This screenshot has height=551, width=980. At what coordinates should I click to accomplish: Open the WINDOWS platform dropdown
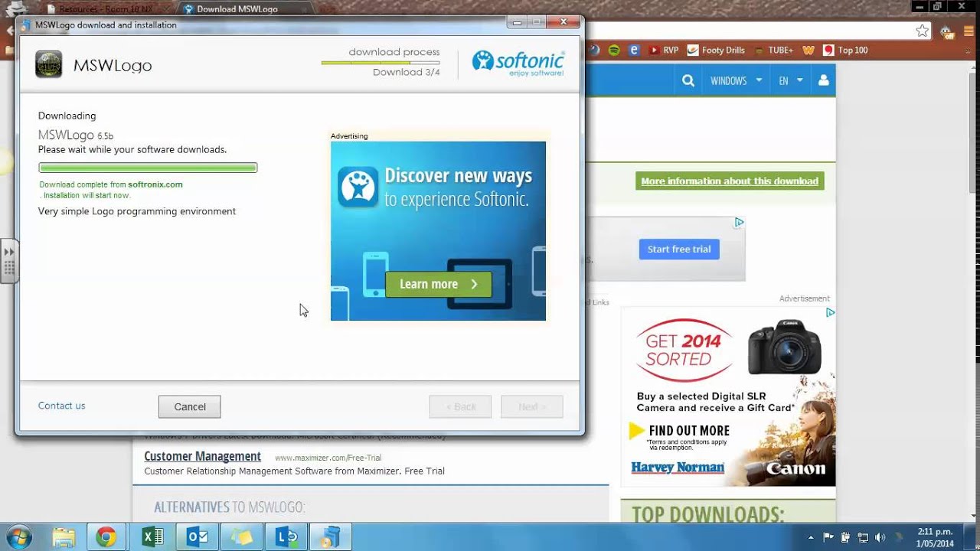click(x=736, y=80)
